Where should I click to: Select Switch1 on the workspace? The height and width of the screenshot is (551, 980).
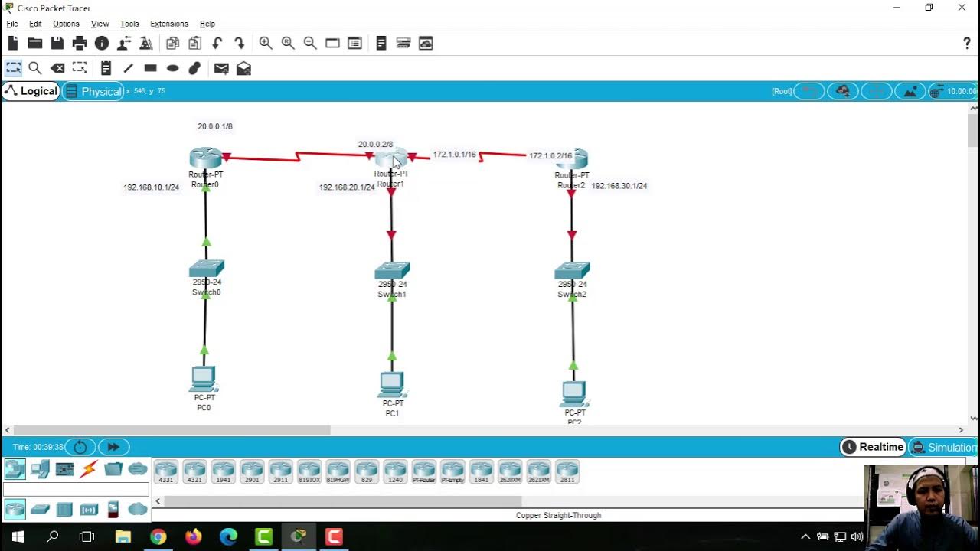(x=392, y=270)
